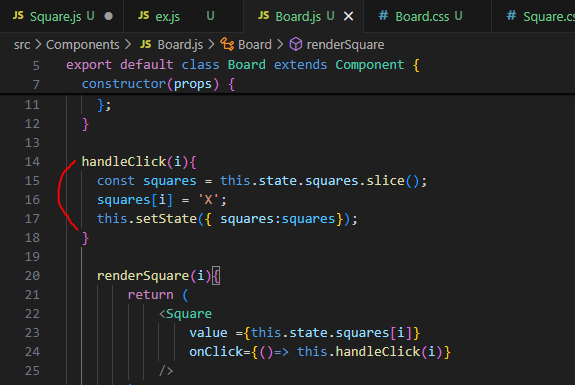Click 'setState' on line 17
Image resolution: width=575 pixels, height=385 pixels.
166,219
